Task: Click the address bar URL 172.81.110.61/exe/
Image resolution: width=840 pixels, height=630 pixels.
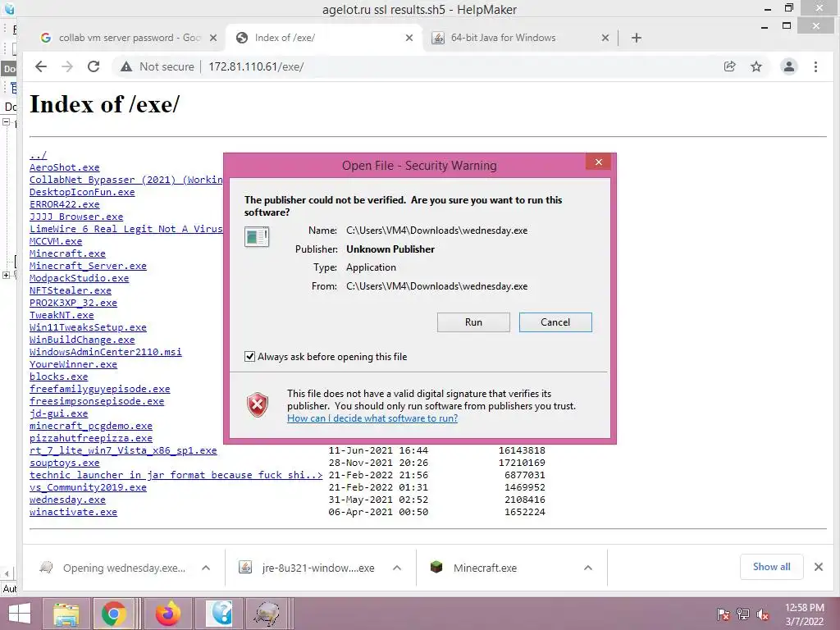Action: (x=256, y=66)
